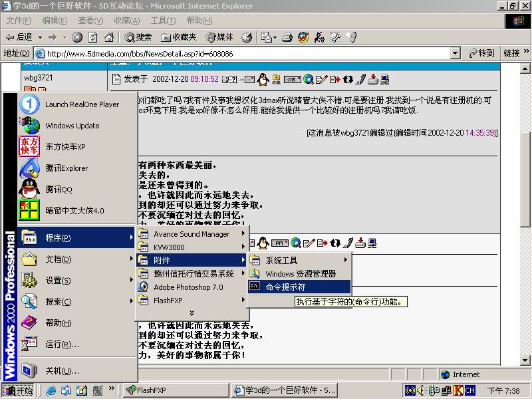Screen dimensions: 532x399
Task: Open the 搜索 search toolbar button
Action: (x=138, y=37)
